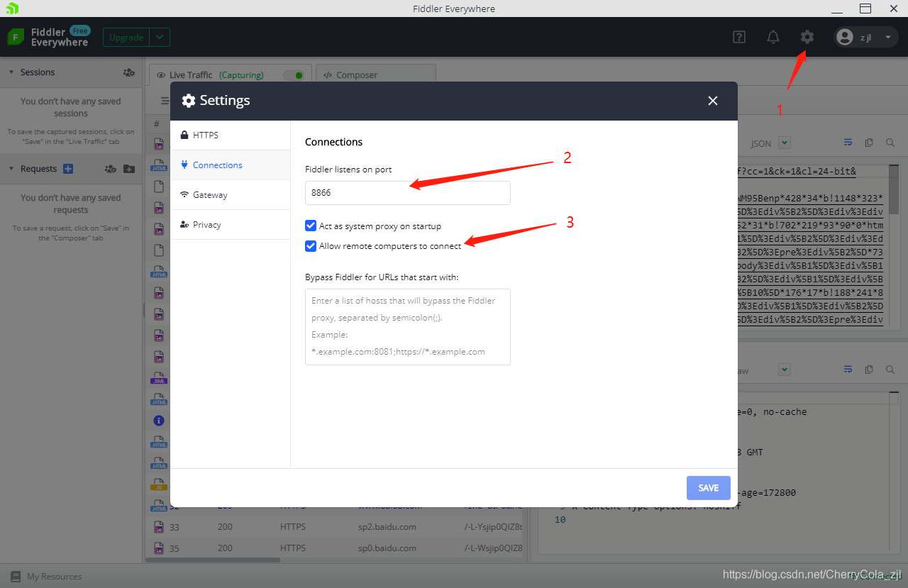Select the HTTPS settings tab

click(231, 135)
